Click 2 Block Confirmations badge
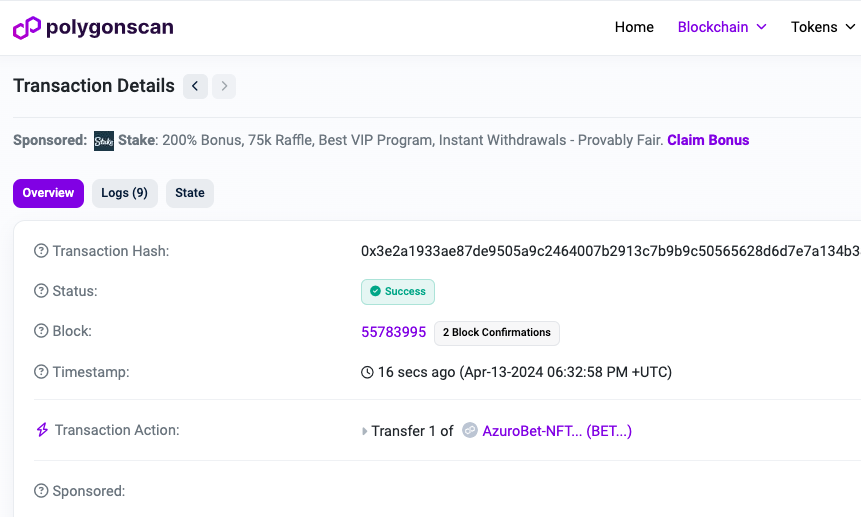Viewport: 861px width, 517px height. pyautogui.click(x=496, y=333)
